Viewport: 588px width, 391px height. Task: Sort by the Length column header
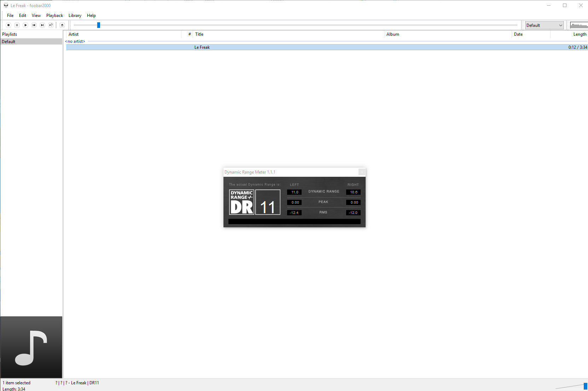coord(569,34)
